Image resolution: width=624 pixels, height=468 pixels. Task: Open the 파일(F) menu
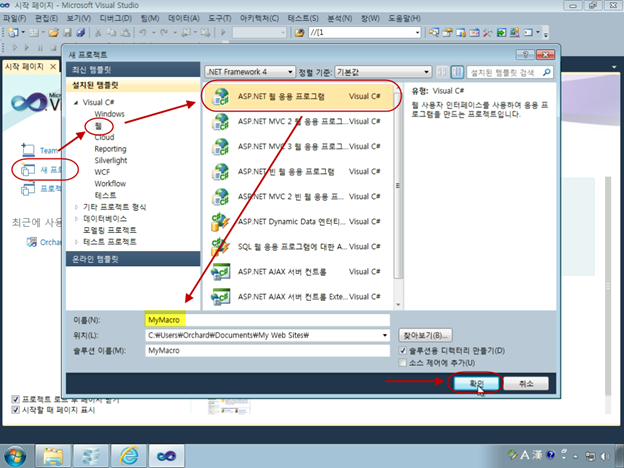tap(15, 18)
